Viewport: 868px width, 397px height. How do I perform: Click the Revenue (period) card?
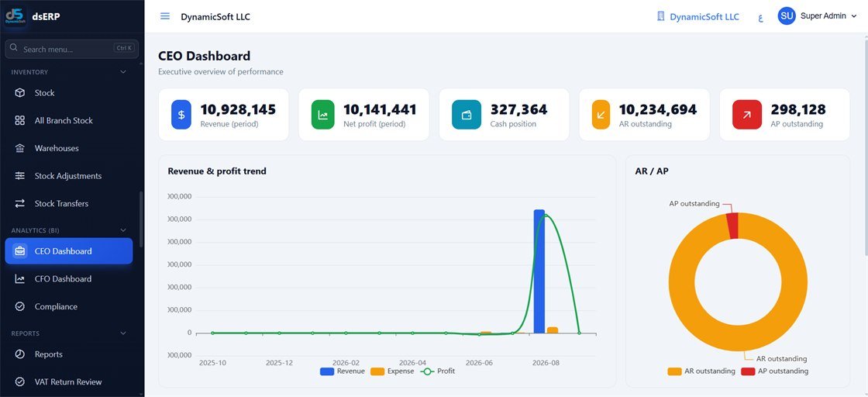(x=224, y=115)
